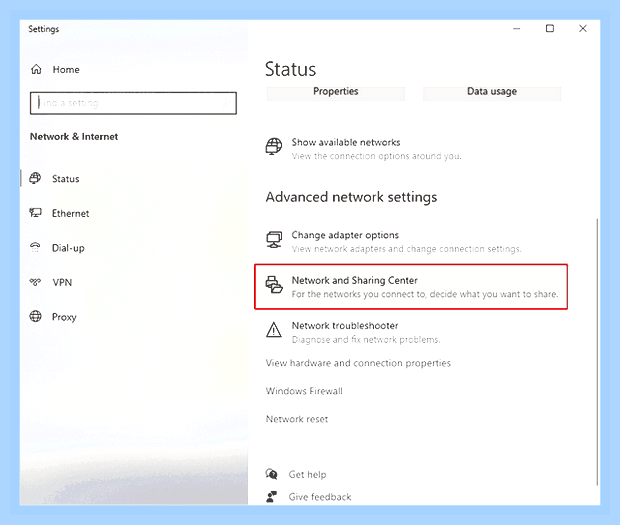Open Windows Firewall link
Screen dimensions: 620x525
click(304, 391)
